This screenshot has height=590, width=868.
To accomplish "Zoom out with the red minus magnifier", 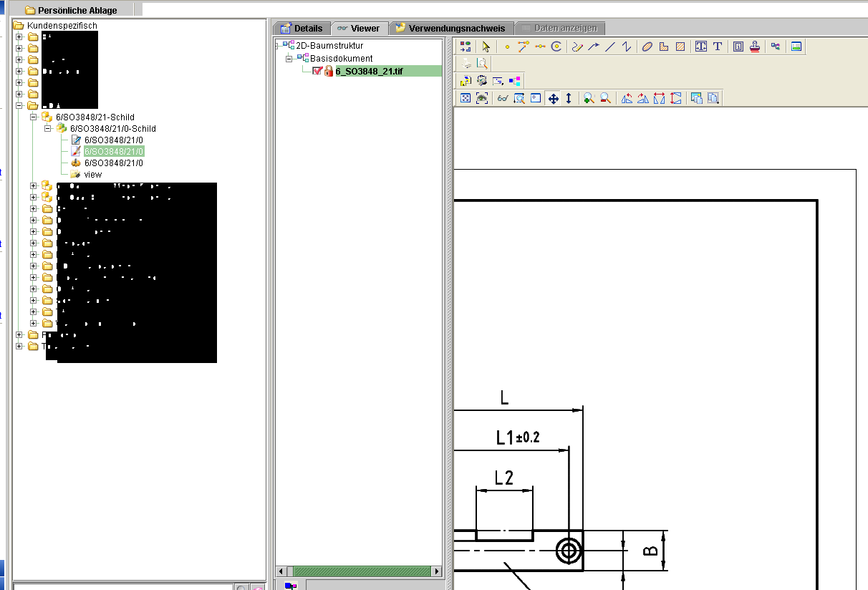I will pyautogui.click(x=606, y=98).
